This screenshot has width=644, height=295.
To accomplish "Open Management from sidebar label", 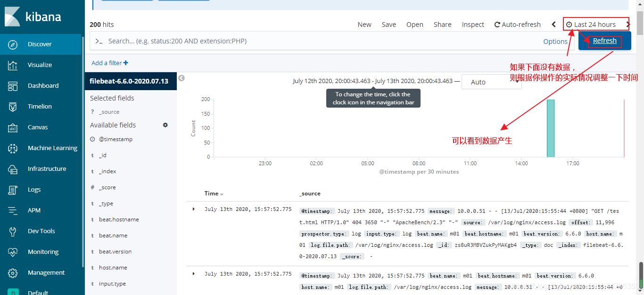I will [46, 272].
